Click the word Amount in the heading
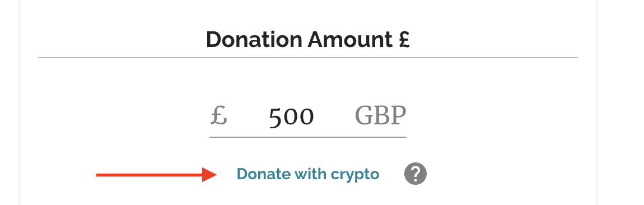The width and height of the screenshot is (644, 205). coord(351,39)
